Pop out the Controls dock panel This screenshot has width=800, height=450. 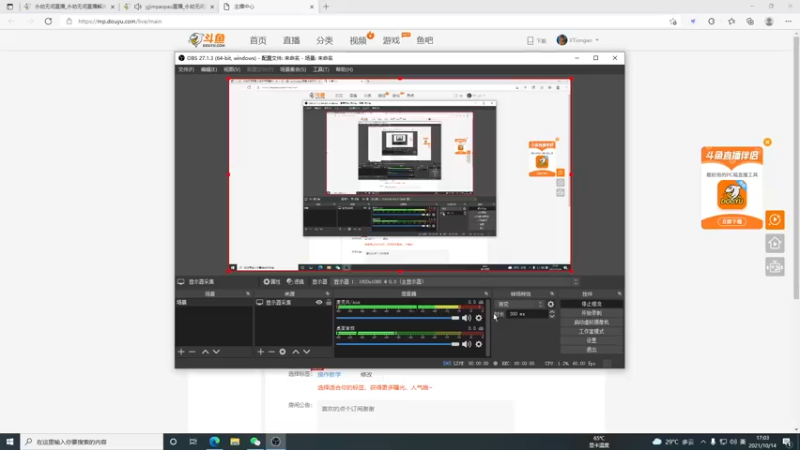[619, 294]
